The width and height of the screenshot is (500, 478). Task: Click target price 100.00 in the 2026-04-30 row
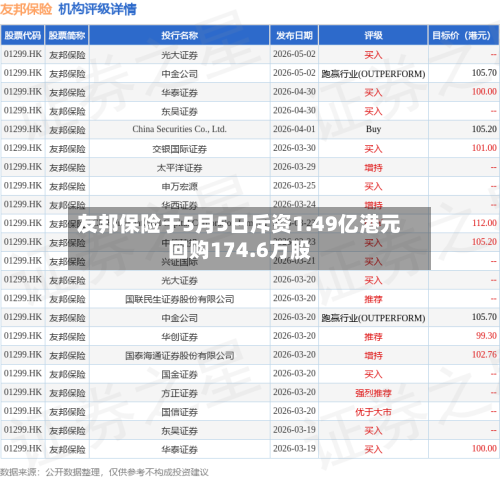click(484, 91)
